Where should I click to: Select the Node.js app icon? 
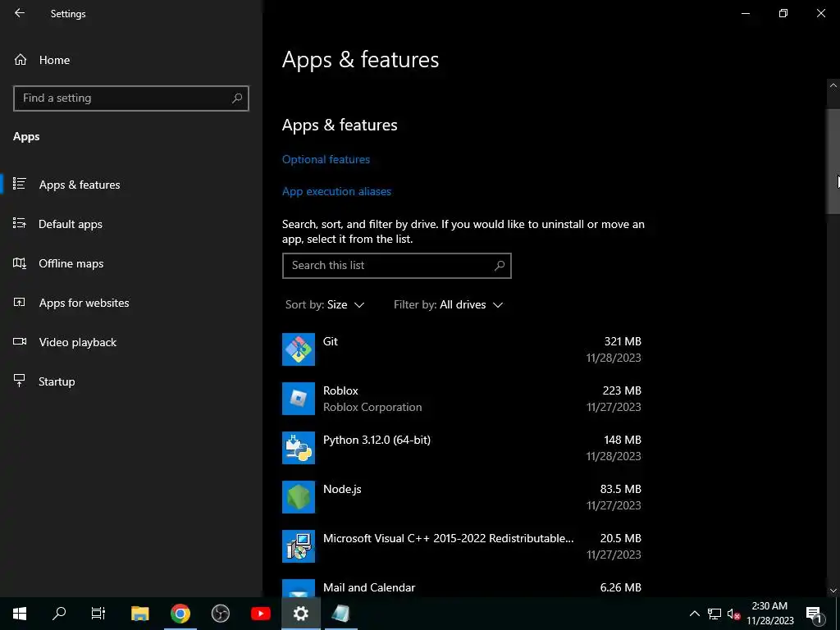[x=299, y=497]
